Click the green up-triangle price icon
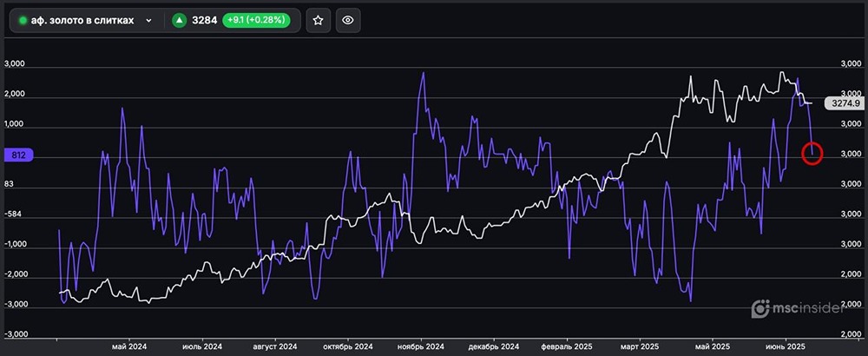 [180, 21]
